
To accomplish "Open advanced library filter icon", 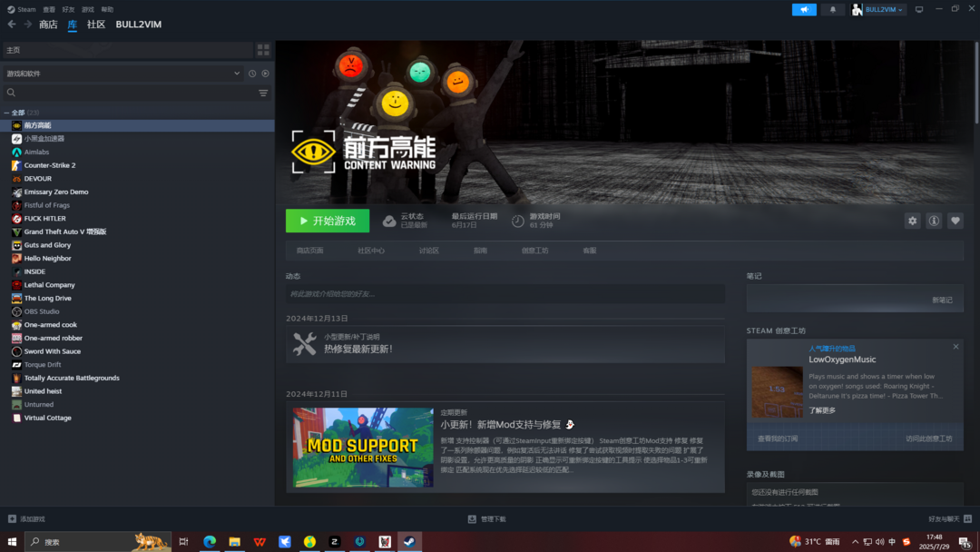I will [x=263, y=93].
